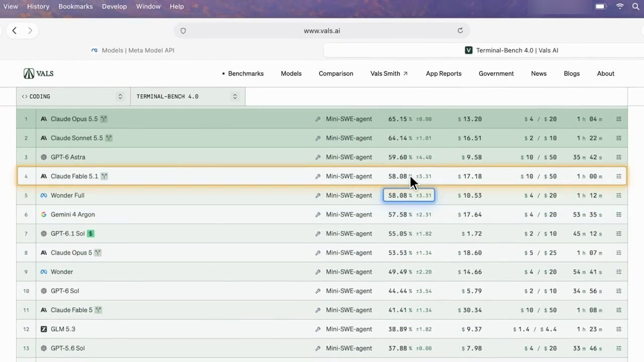Click the Google icon for Gemini 4 Argon
Screen dimensions: 644x362
point(44,215)
